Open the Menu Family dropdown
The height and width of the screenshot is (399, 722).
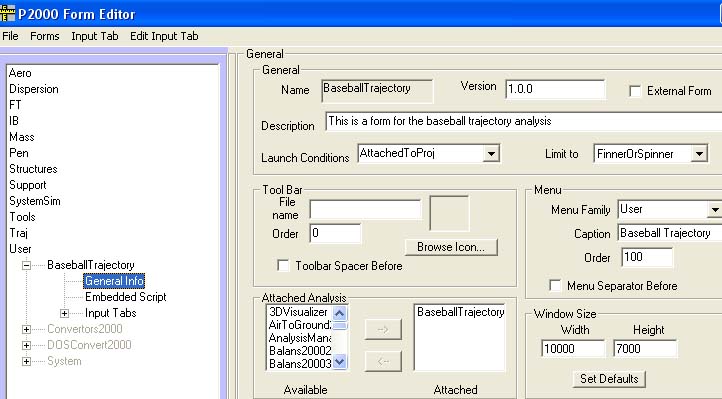click(x=715, y=210)
